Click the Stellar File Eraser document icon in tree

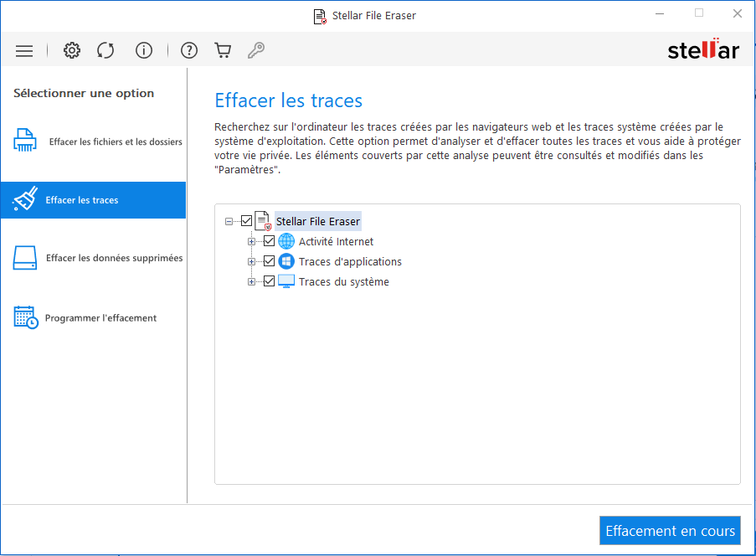tap(263, 221)
